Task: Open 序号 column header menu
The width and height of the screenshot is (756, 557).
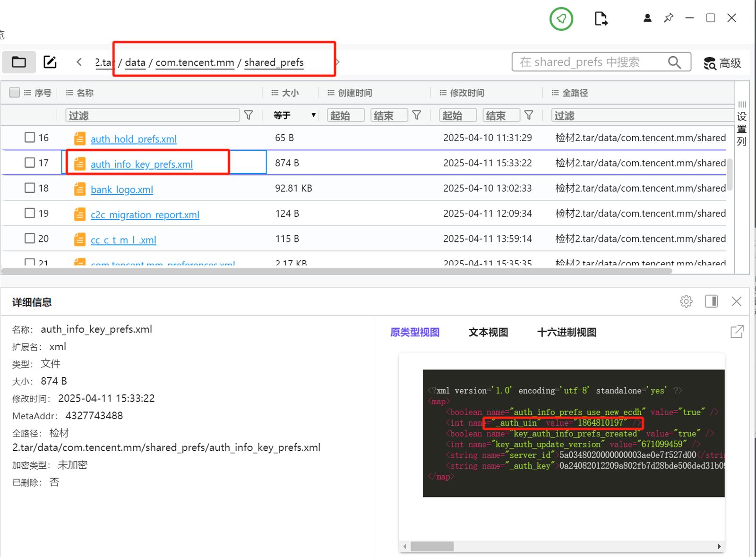Action: 27,93
